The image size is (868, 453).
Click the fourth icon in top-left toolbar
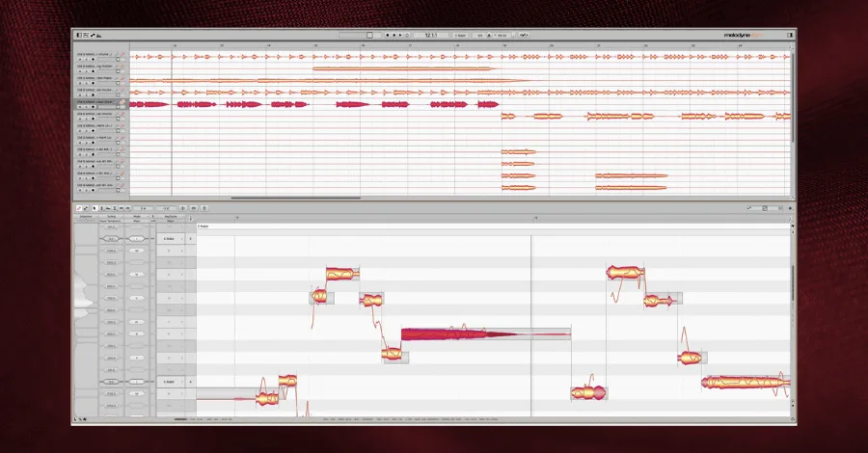(98, 36)
